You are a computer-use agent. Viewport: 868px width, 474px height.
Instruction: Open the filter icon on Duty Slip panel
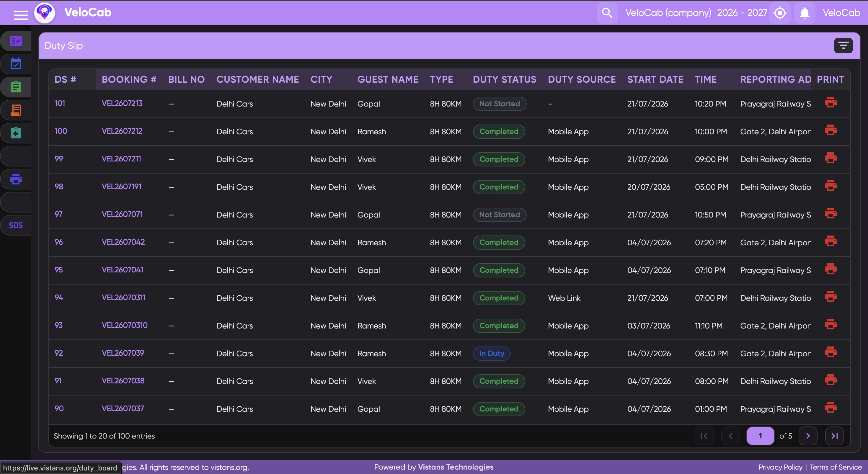[843, 45]
